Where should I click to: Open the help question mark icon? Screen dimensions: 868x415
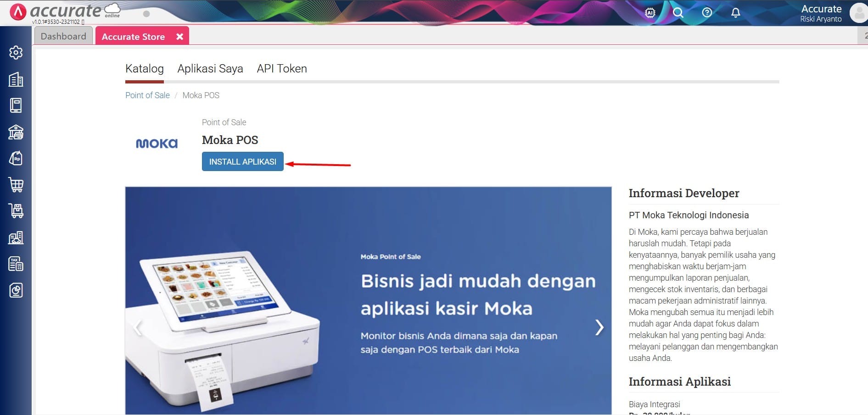tap(707, 12)
